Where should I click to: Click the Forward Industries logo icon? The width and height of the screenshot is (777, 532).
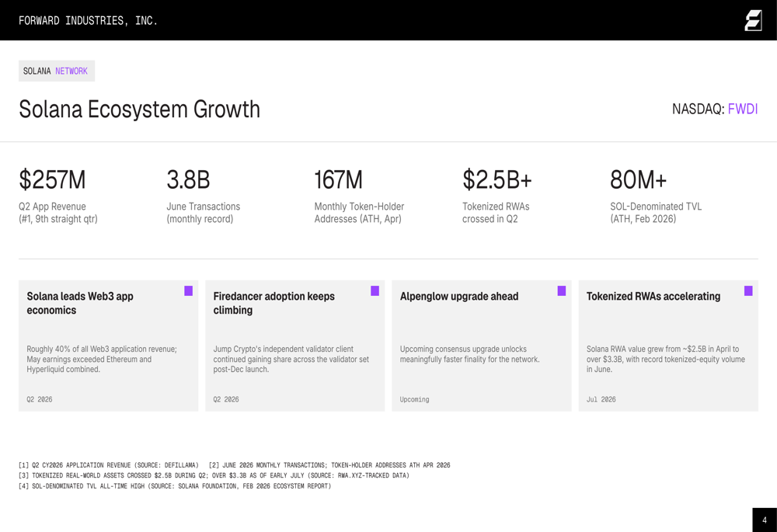(x=753, y=21)
